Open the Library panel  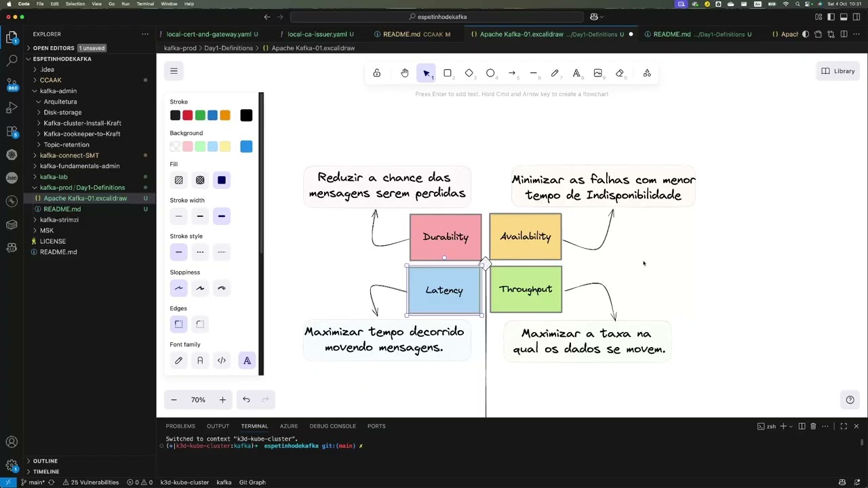pos(838,71)
